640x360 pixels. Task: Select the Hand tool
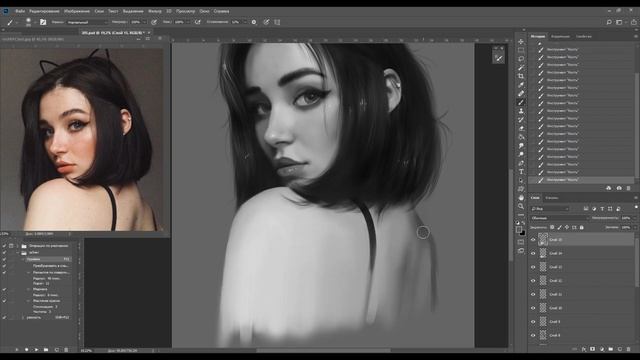click(521, 198)
